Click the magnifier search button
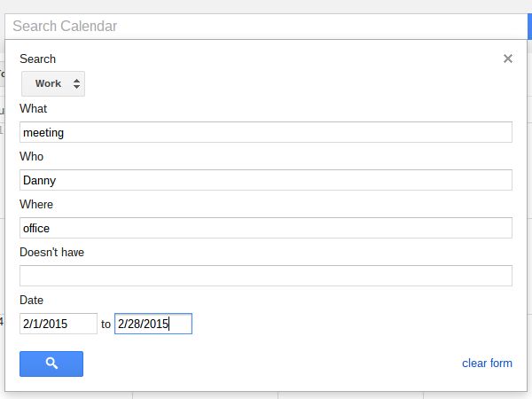The image size is (532, 399). click(51, 364)
